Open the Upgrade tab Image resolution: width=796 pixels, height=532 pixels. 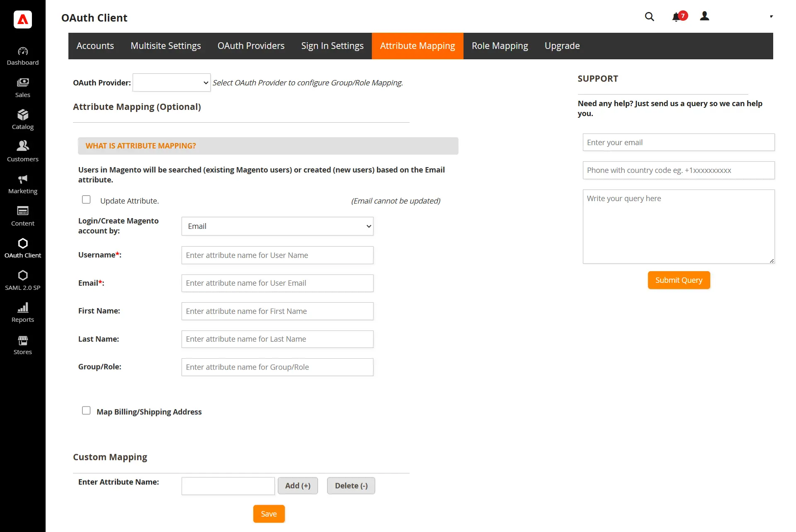tap(562, 46)
